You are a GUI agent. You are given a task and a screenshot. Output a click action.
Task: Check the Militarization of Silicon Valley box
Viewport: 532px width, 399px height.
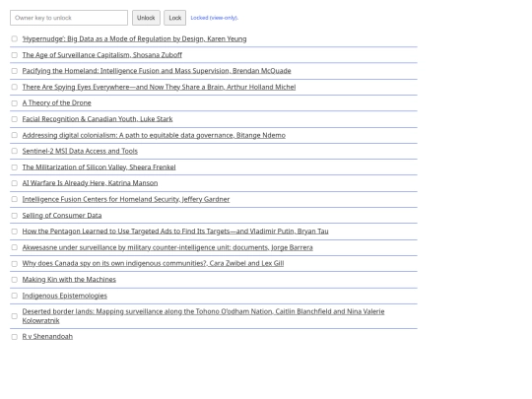pyautogui.click(x=14, y=167)
